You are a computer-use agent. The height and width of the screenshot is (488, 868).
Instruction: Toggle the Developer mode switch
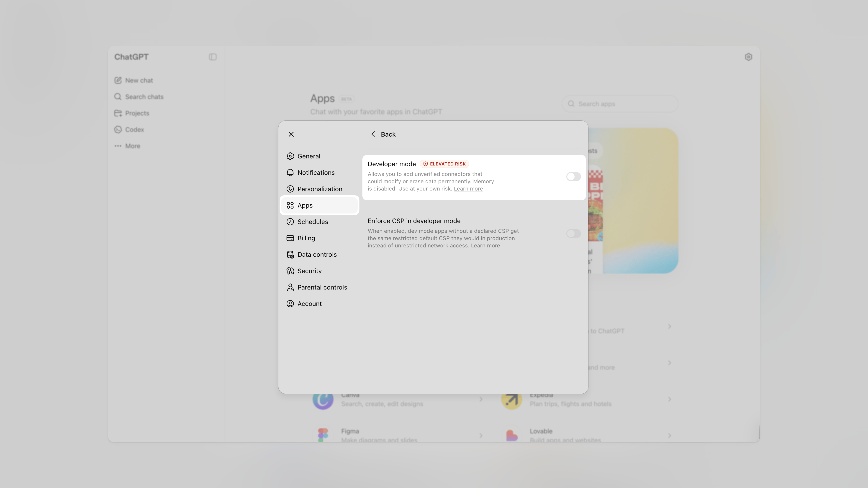(x=573, y=177)
